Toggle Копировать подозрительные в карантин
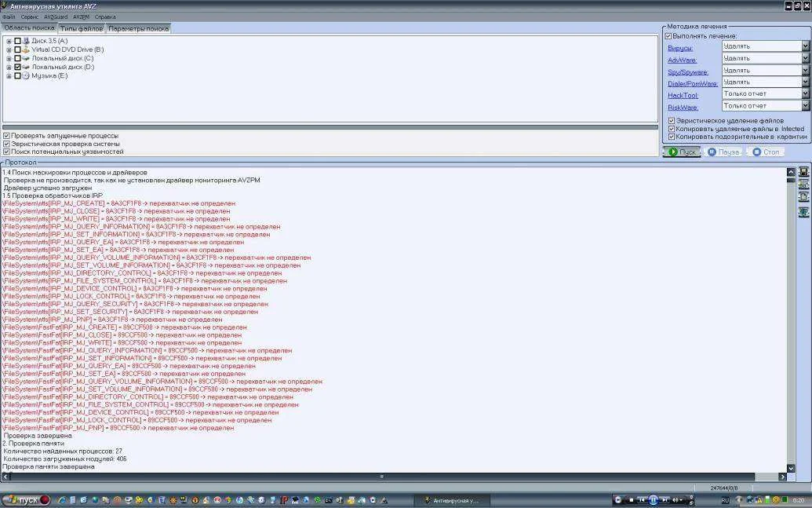The width and height of the screenshot is (812, 508). tap(672, 137)
